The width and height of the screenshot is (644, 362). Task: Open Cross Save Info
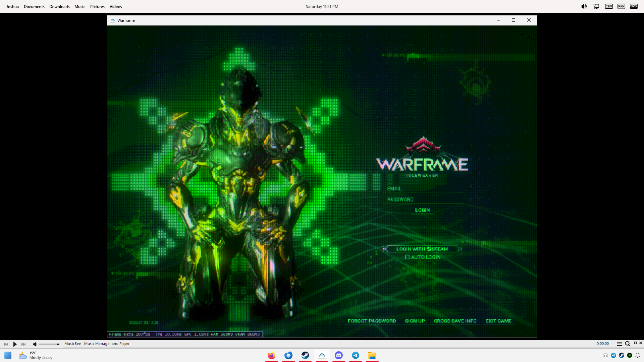[x=455, y=321]
